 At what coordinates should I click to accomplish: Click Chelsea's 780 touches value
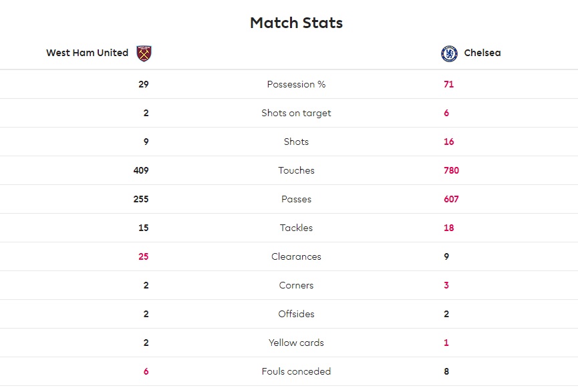(451, 170)
